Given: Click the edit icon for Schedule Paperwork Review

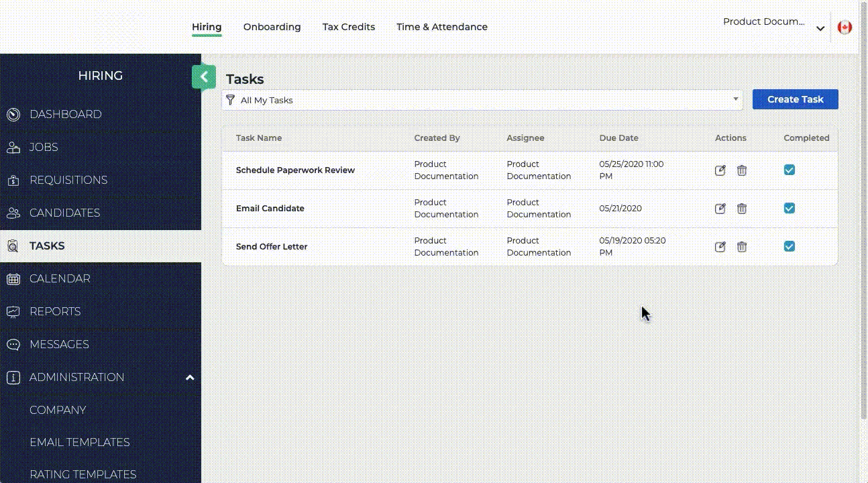Looking at the screenshot, I should pos(720,170).
